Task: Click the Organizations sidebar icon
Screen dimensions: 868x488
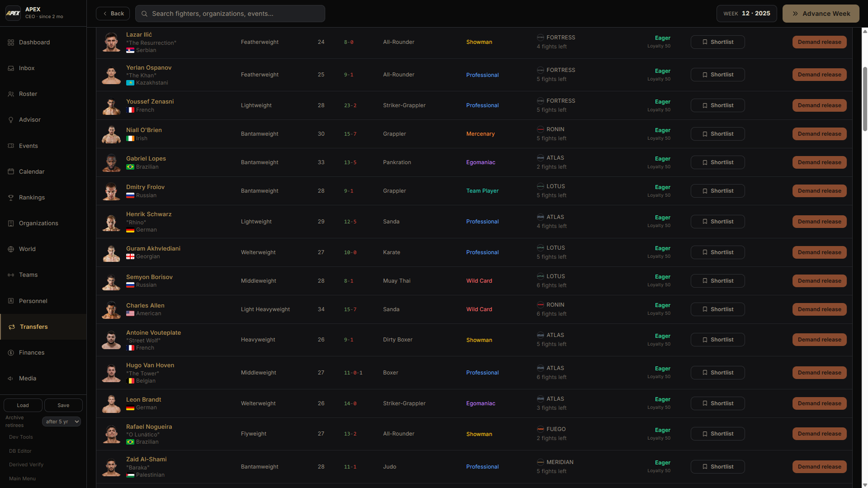Action: tap(11, 223)
